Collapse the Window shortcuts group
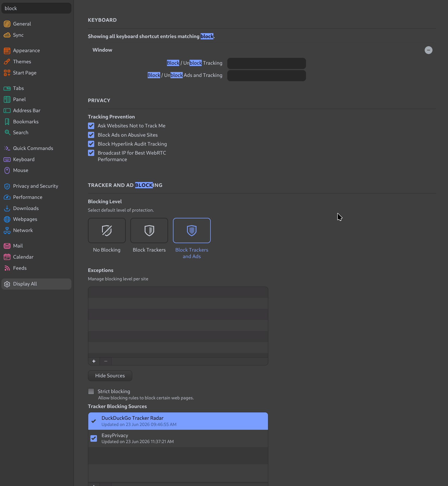Image resolution: width=448 pixels, height=486 pixels. click(428, 50)
